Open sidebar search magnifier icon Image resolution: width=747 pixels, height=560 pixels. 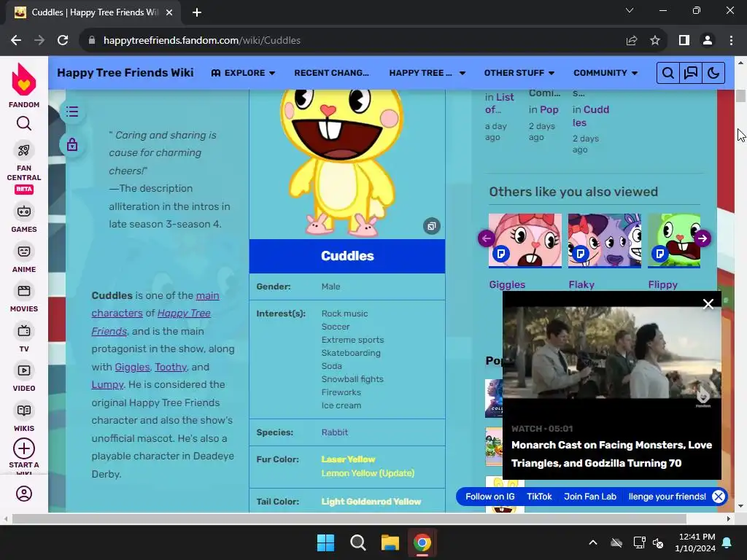pos(24,124)
